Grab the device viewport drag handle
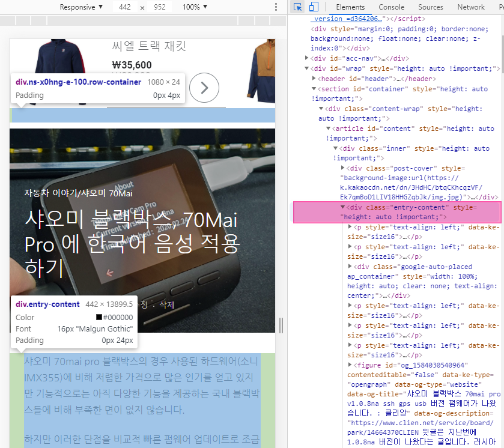Screen dimensions: 504x448 coord(281,325)
